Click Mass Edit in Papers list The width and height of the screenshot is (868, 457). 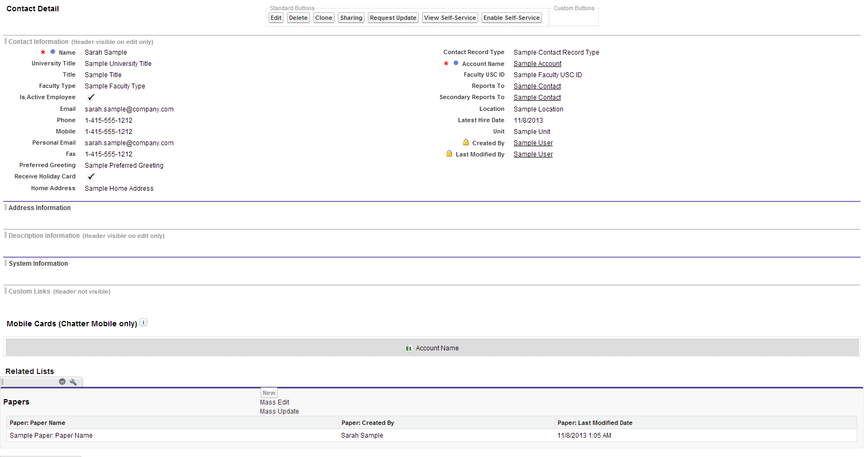(x=275, y=402)
